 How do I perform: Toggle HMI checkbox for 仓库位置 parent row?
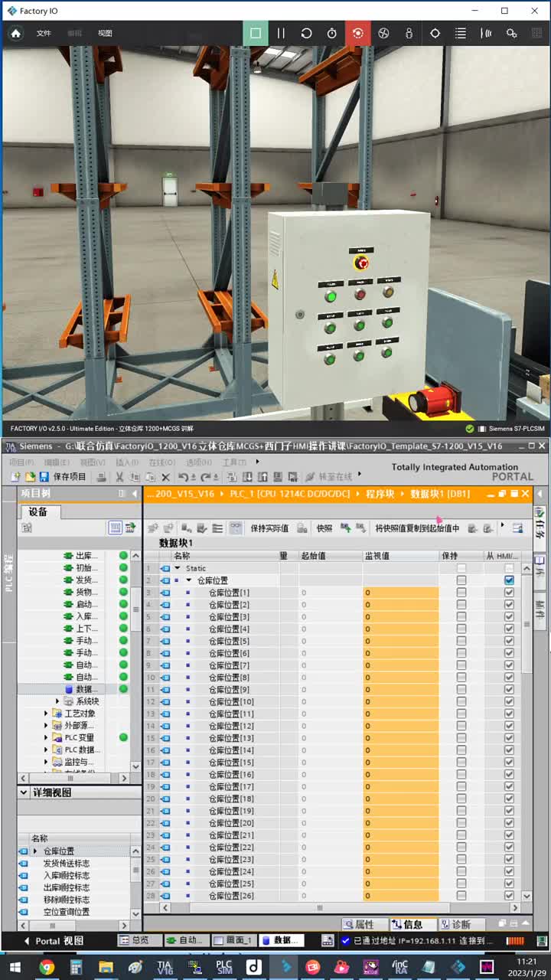(509, 580)
